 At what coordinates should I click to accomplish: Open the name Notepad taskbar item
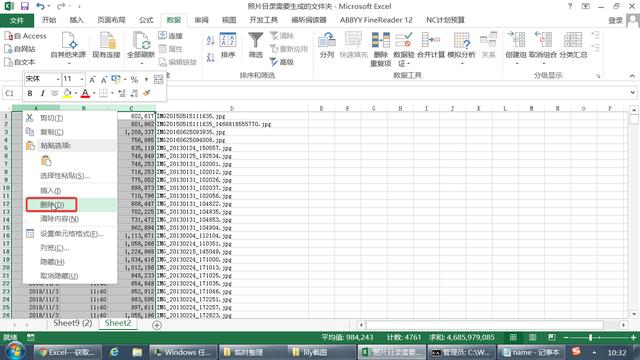click(x=532, y=352)
